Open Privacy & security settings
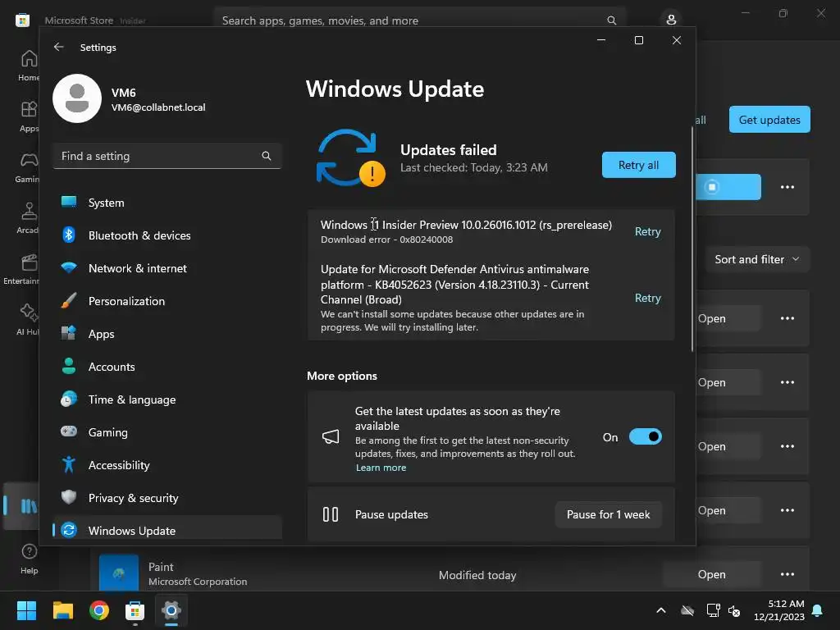This screenshot has height=630, width=840. click(x=167, y=498)
